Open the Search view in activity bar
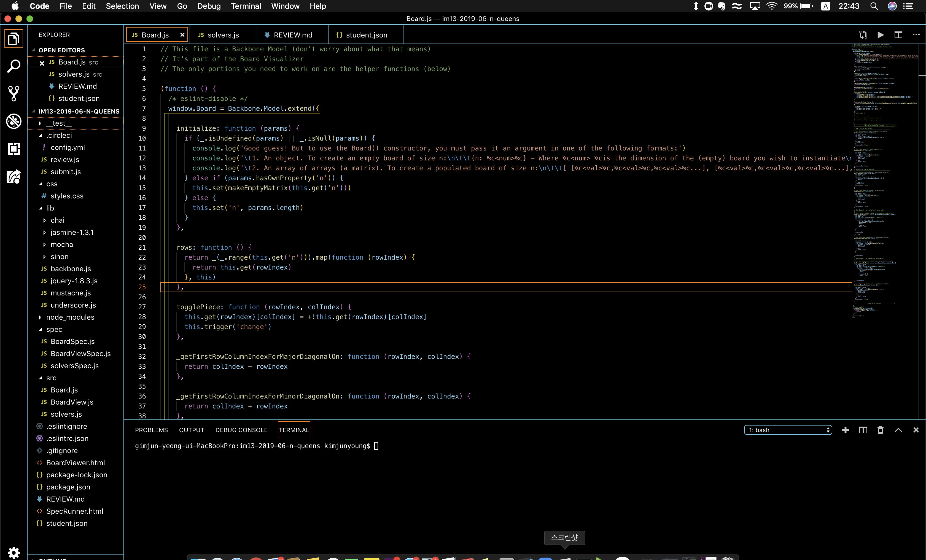This screenshot has height=560, width=926. pos(14,66)
